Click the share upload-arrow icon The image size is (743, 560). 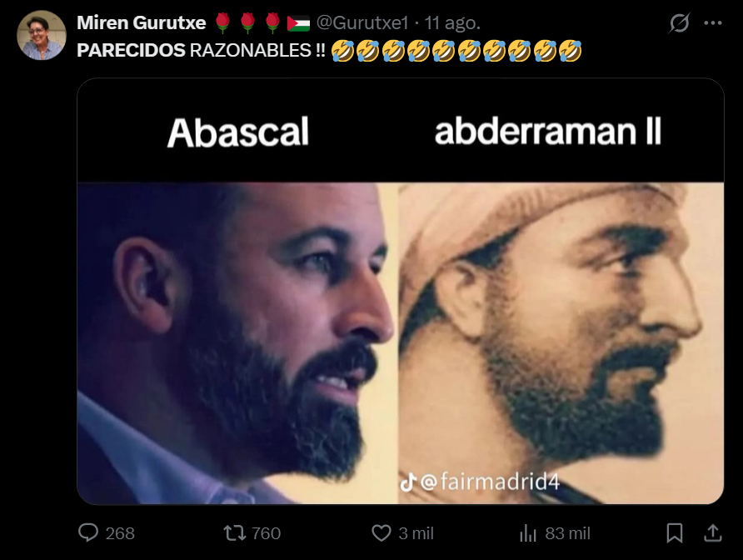click(712, 533)
